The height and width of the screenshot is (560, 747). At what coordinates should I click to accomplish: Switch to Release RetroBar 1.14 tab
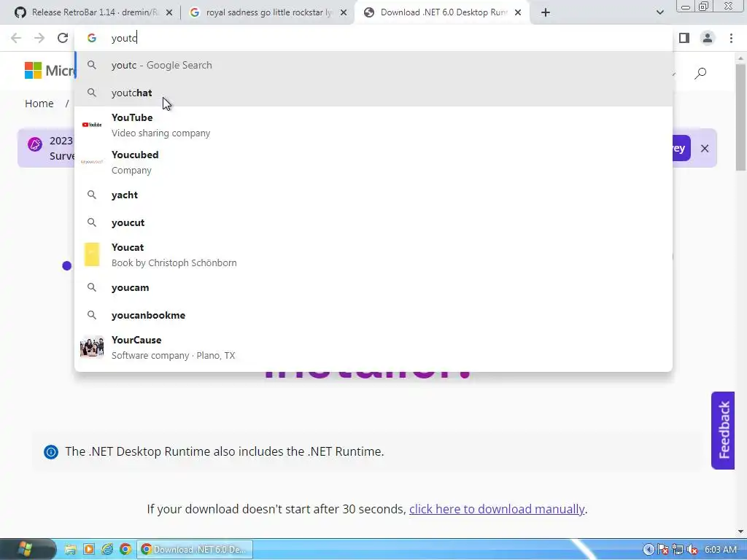(x=94, y=12)
